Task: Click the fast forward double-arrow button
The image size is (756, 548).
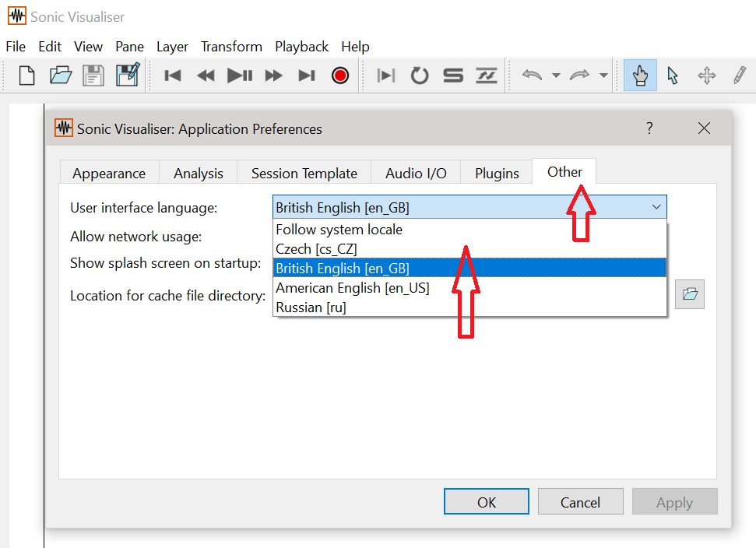Action: click(273, 76)
